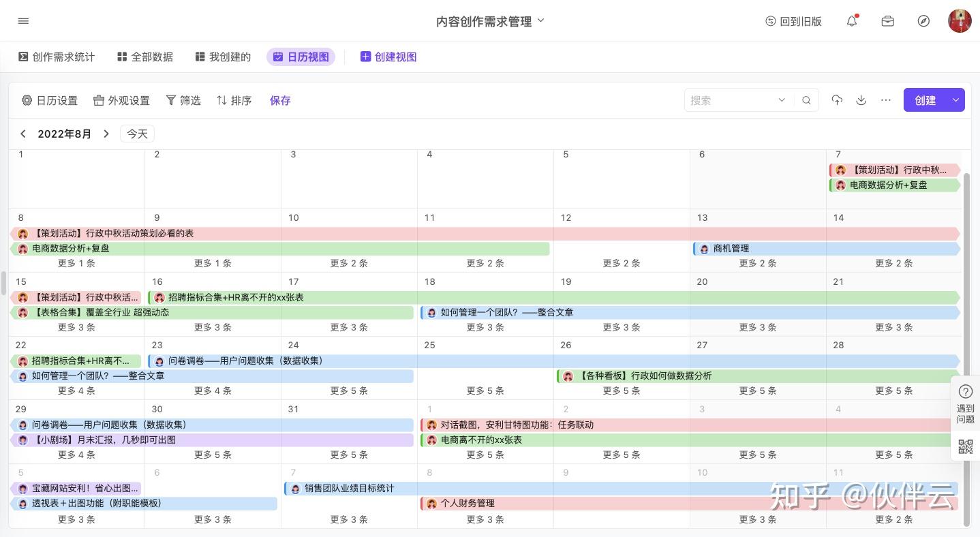Screen dimensions: 980x537
Task: Open event 销售团队业绩目标统计
Action: (x=622, y=489)
